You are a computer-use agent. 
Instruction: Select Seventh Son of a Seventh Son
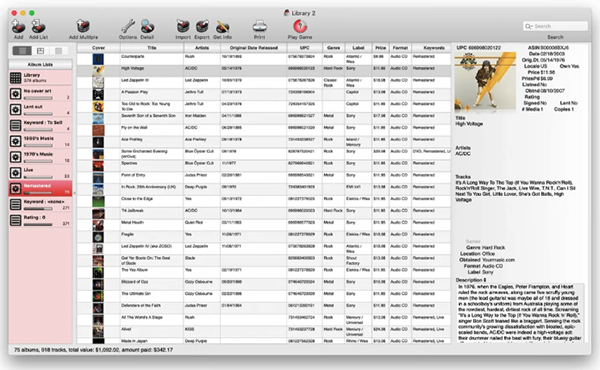(x=264, y=118)
